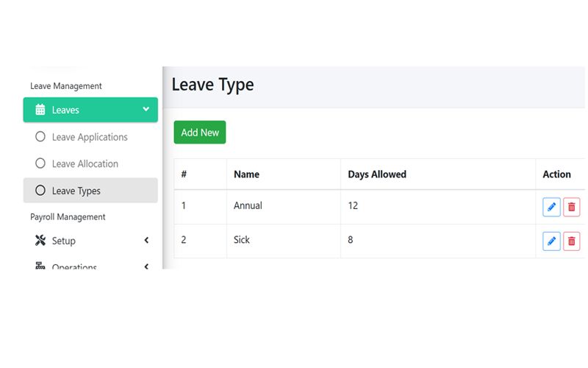Delete the Sick leave type
588x368 pixels.
[x=571, y=241]
